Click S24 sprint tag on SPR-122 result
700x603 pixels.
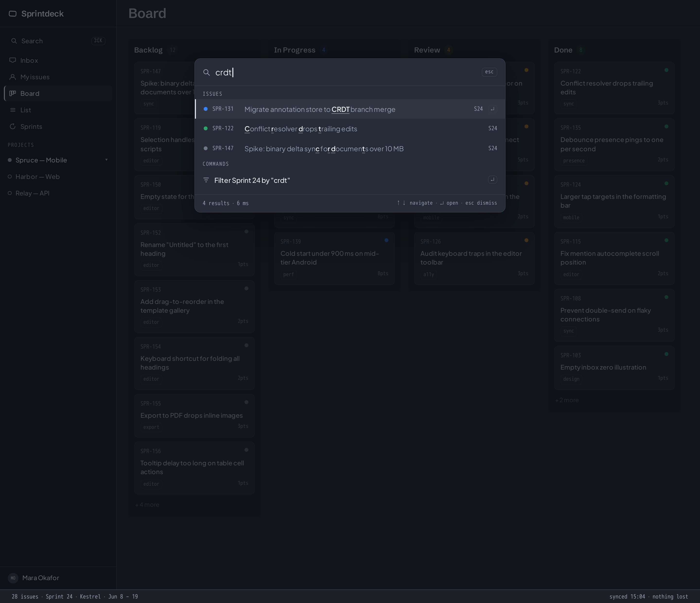493,128
